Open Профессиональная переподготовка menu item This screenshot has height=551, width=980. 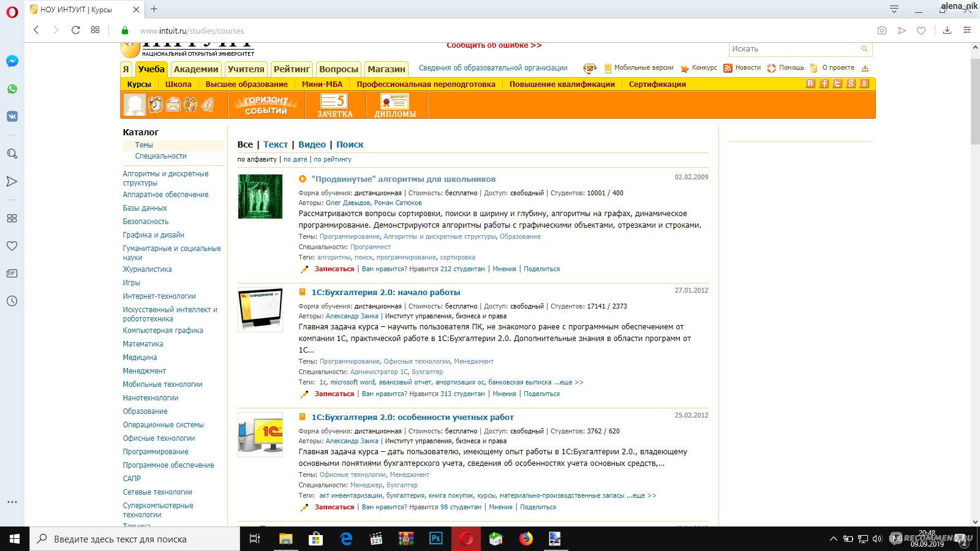coord(426,84)
